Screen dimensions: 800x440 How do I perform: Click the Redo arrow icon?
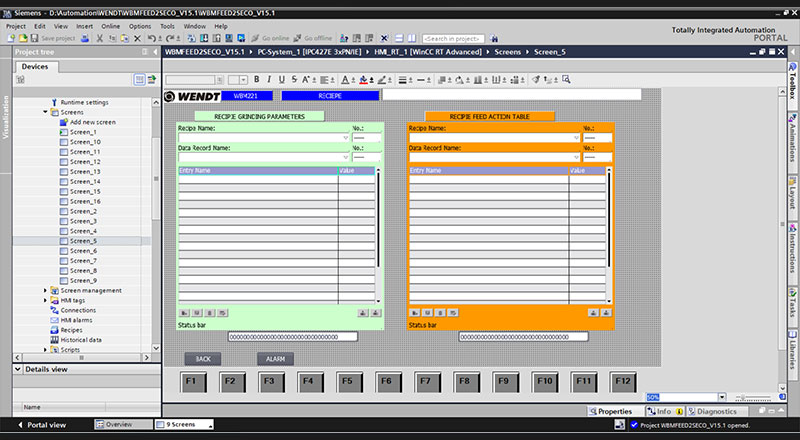pos(169,38)
